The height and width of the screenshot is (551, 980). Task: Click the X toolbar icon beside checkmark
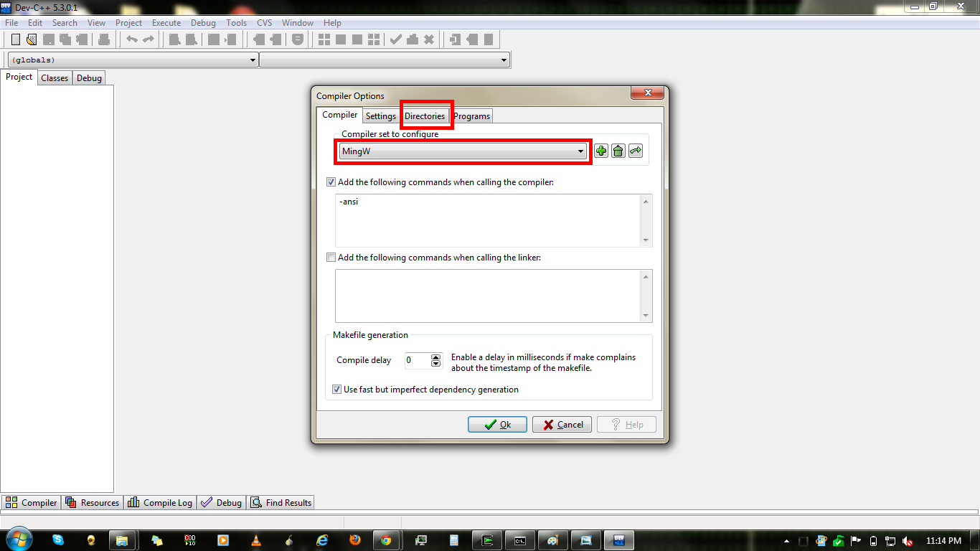(429, 39)
